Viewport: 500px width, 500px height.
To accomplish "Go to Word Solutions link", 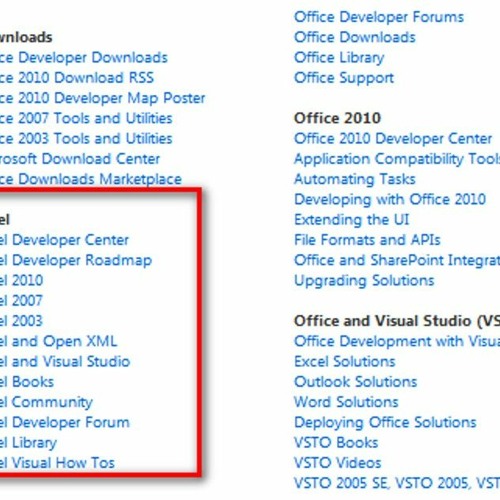I will 346,402.
